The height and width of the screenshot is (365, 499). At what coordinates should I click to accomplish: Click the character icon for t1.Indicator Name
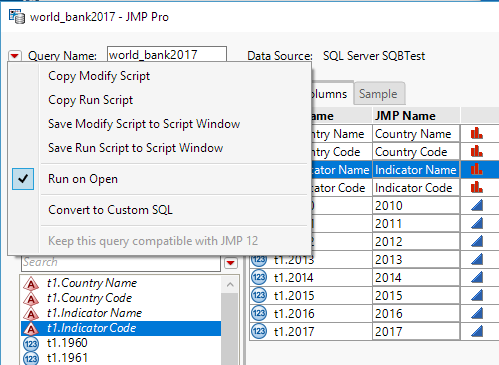[x=31, y=313]
